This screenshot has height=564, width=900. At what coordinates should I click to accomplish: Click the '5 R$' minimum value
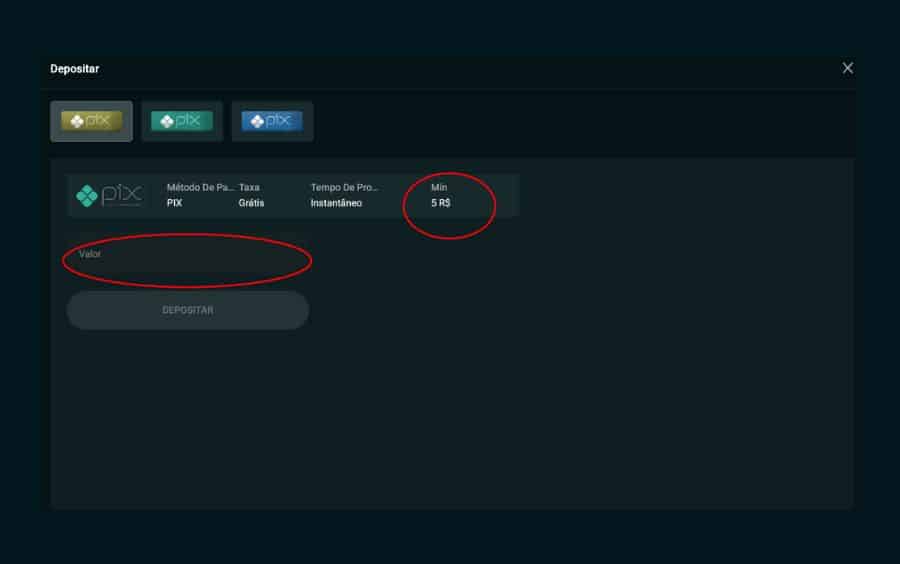click(x=441, y=203)
